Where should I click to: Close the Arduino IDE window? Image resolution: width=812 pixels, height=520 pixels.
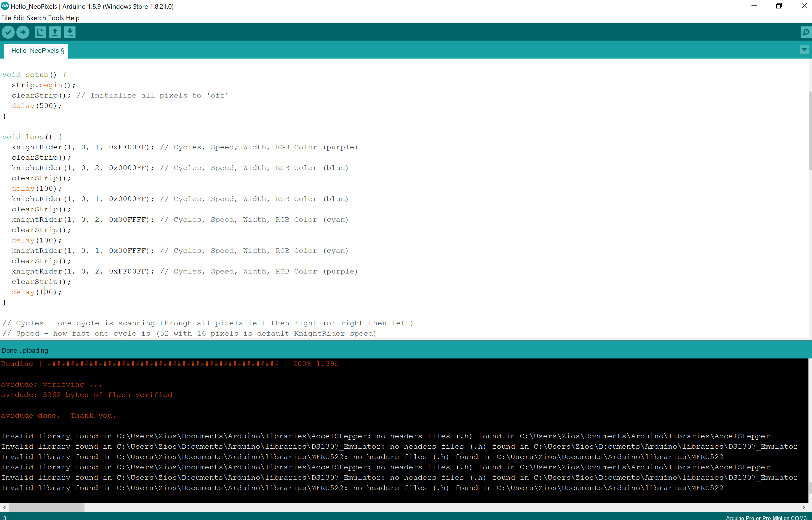click(804, 6)
